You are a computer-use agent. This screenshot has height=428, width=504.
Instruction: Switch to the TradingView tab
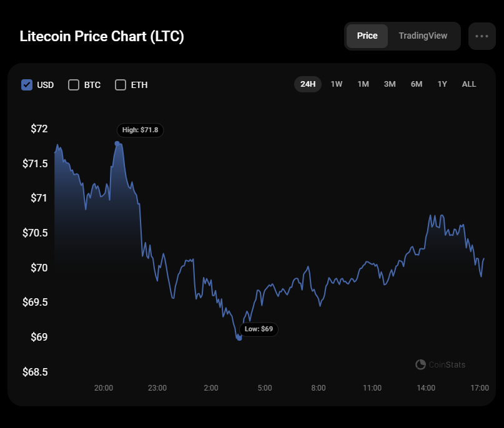pos(423,36)
